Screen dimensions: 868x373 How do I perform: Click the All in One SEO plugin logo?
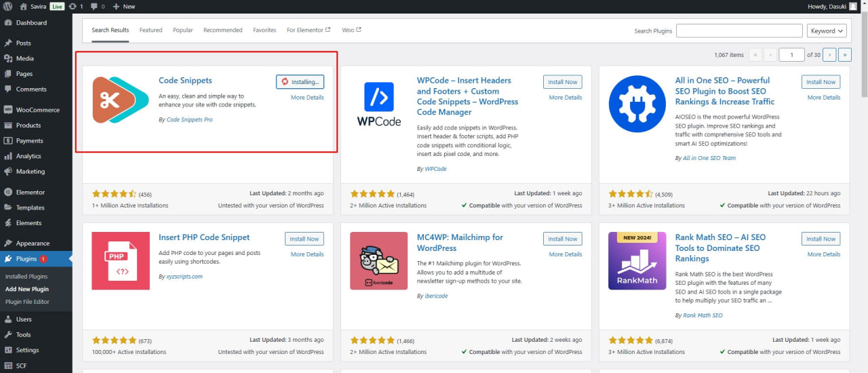[637, 104]
